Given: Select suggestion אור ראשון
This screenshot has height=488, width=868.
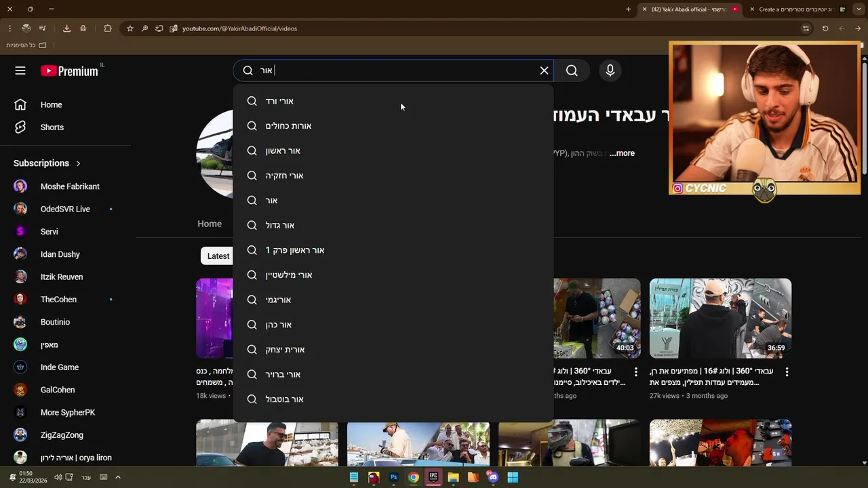Looking at the screenshot, I should coord(393,150).
